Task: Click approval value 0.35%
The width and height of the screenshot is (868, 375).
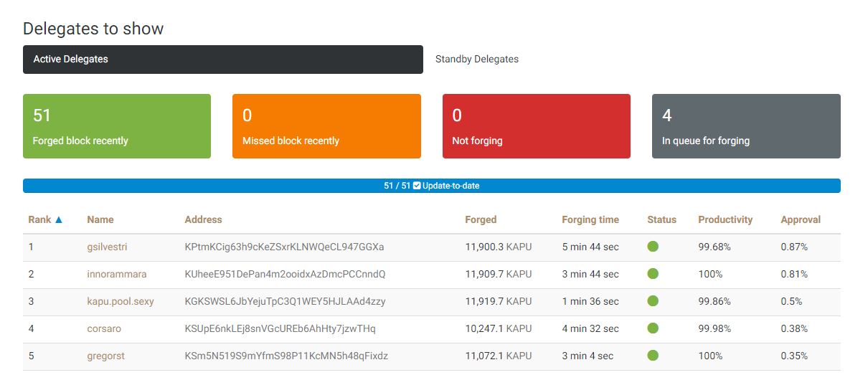Action: pyautogui.click(x=794, y=356)
